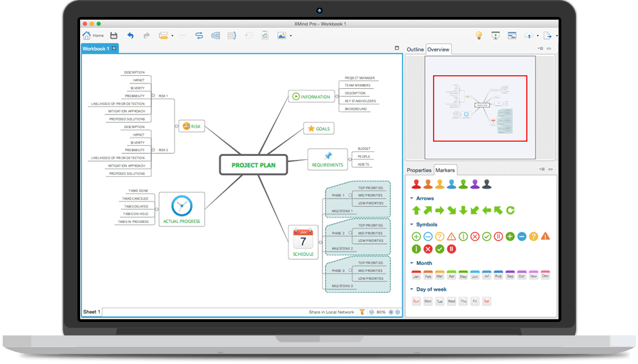This screenshot has width=638, height=364.
Task: Collapse the Risk 1 branch toggle
Action: click(x=153, y=96)
